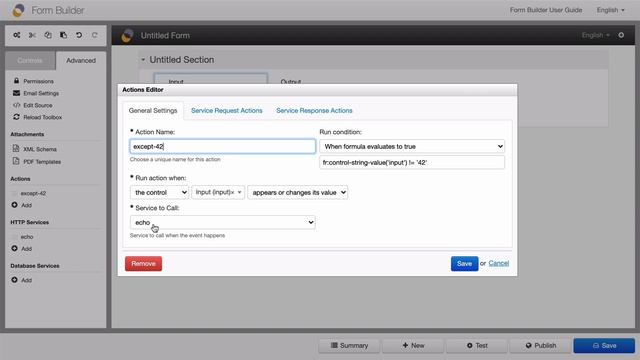Collapse the Untitled Section arrow
The height and width of the screenshot is (360, 640).
143,60
